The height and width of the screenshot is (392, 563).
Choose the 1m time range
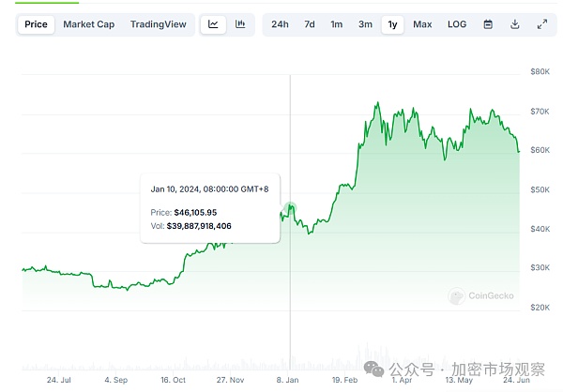tap(336, 23)
